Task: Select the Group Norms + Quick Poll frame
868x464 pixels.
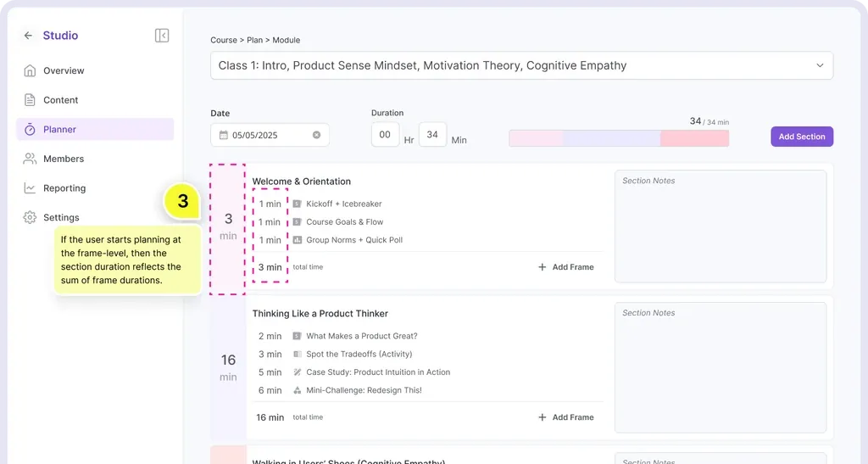Action: pos(354,240)
